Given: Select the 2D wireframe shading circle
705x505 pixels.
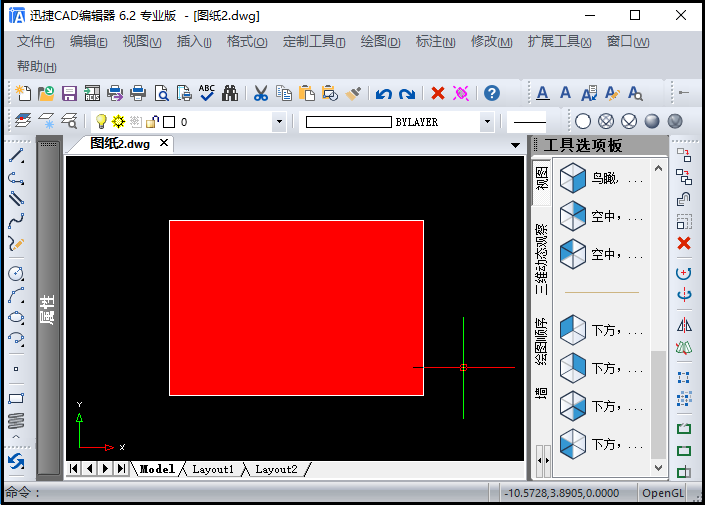Looking at the screenshot, I should tap(583, 121).
